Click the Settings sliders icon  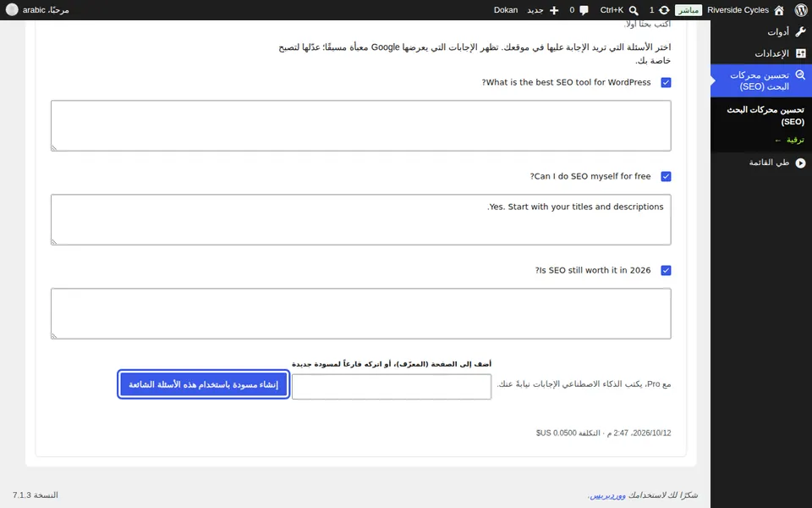click(801, 53)
